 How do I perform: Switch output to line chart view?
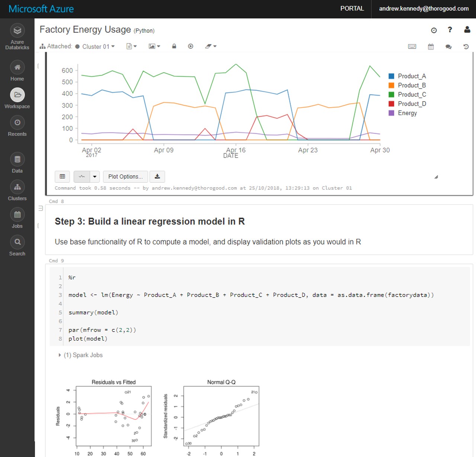[x=82, y=176]
